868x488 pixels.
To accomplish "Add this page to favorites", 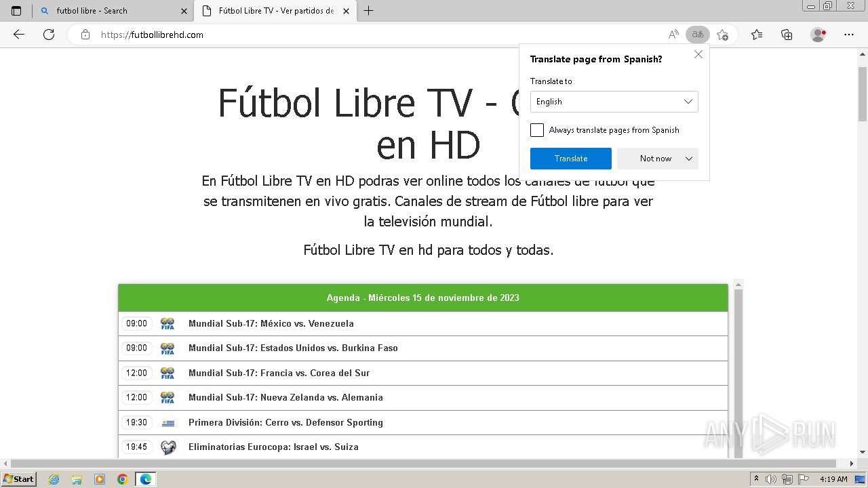I will coord(722,35).
